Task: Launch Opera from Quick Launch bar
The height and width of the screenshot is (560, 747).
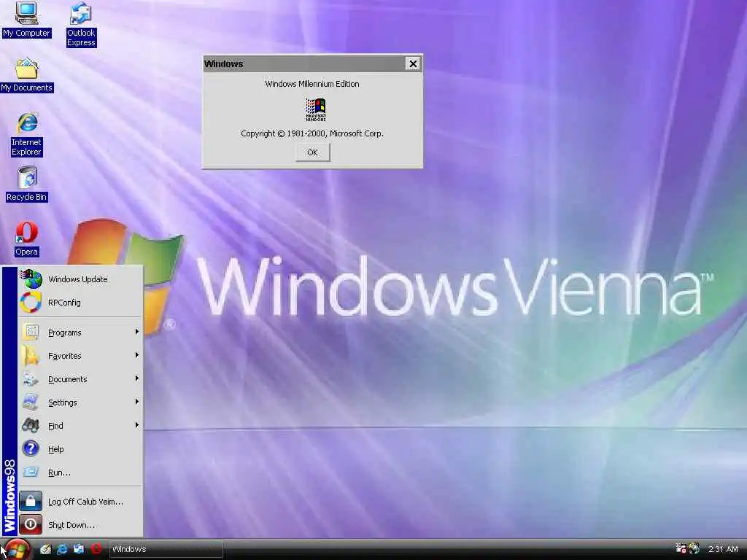Action: [96, 549]
